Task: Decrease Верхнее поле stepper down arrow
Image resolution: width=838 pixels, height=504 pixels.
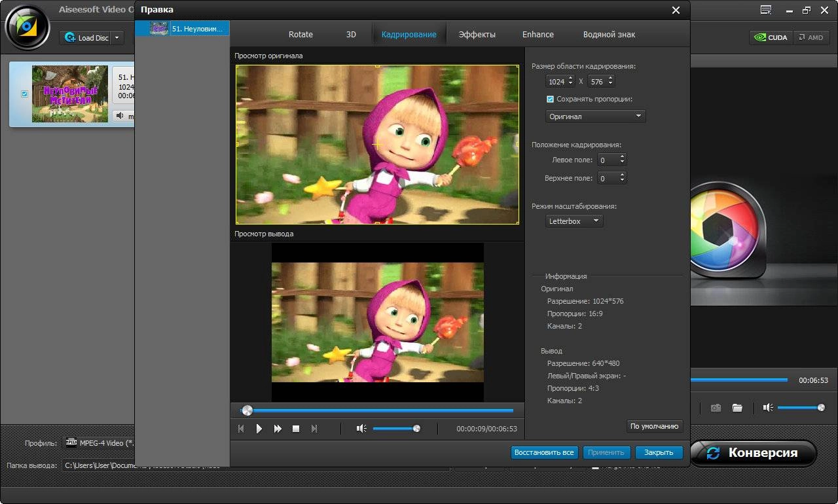Action: (x=621, y=181)
